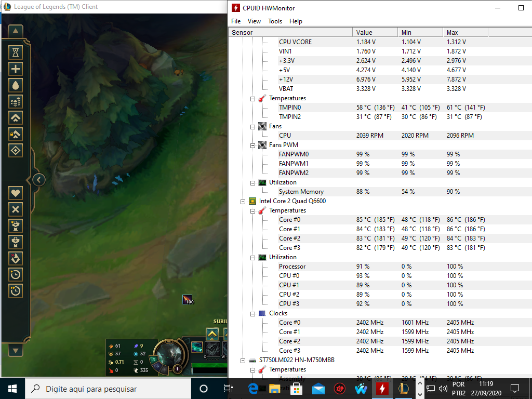Collapse the Fans PWM tree node
The height and width of the screenshot is (399, 532).
click(x=253, y=145)
